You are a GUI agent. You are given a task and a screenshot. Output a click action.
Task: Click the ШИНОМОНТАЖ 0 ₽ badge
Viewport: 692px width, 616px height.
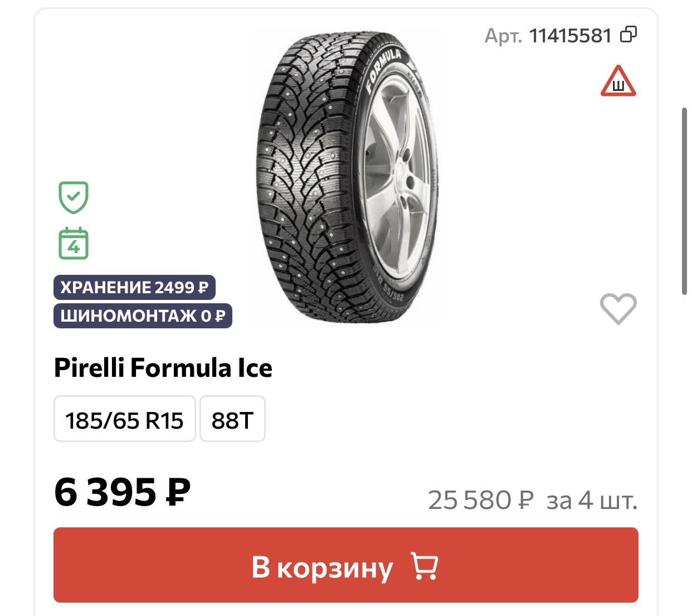pyautogui.click(x=143, y=316)
